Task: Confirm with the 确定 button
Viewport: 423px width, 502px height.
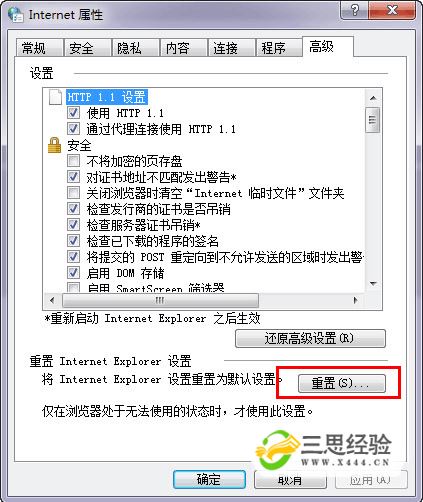Action: pyautogui.click(x=209, y=480)
